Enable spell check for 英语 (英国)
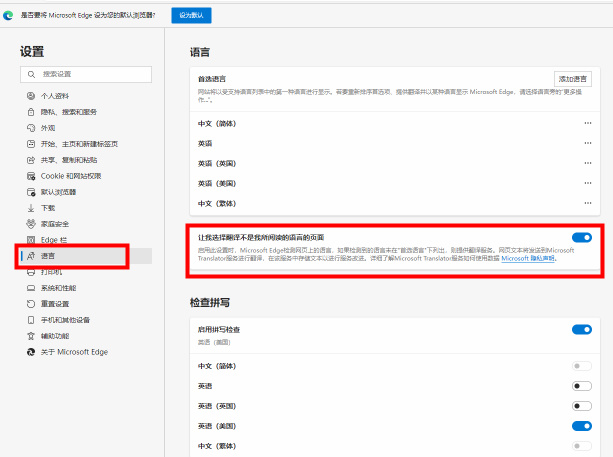The image size is (613, 457). [582, 406]
